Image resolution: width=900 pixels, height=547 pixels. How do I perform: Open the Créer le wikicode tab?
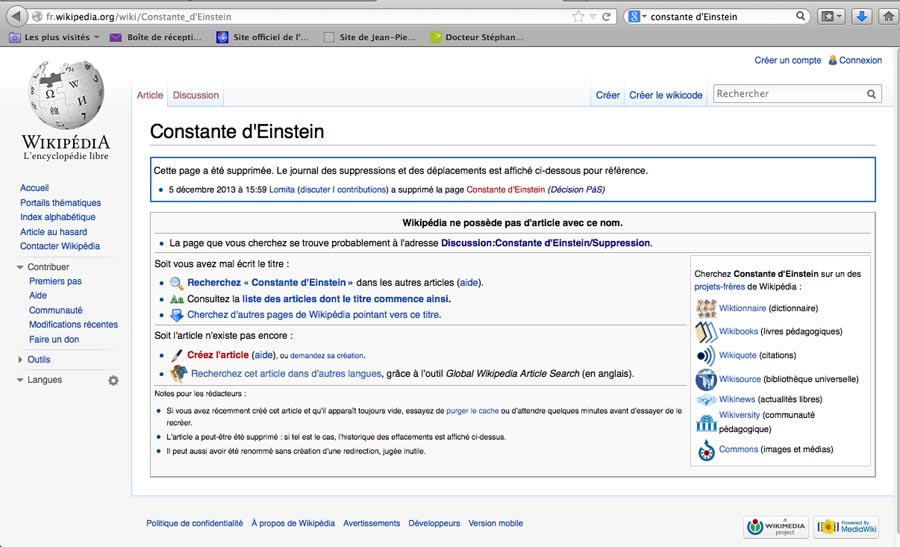[x=666, y=95]
